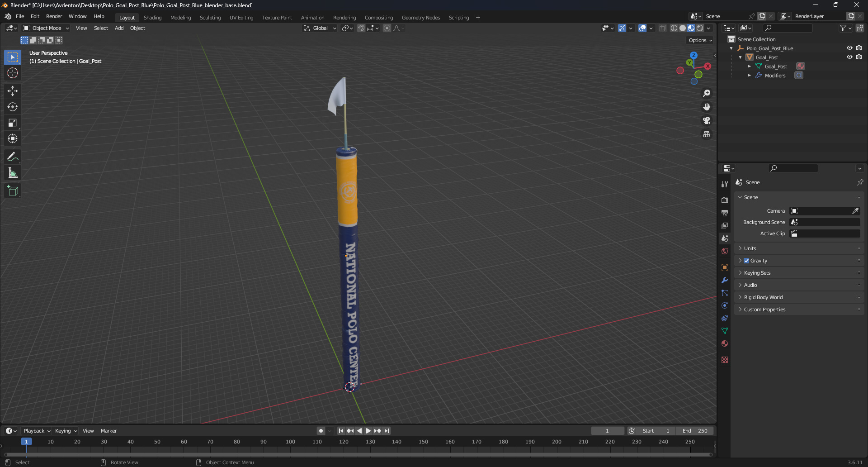Open the Render properties tab
This screenshot has height=467, width=868.
[x=725, y=200]
